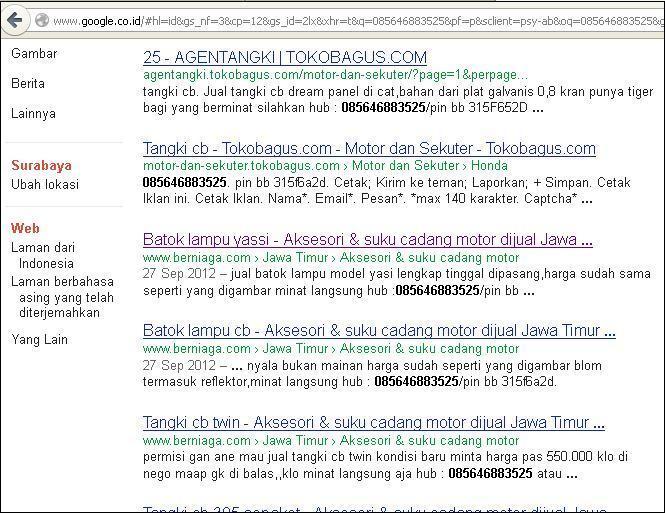Screen dimensions: 665x513
Task: Click the browser back arrow button
Action: [x=15, y=20]
